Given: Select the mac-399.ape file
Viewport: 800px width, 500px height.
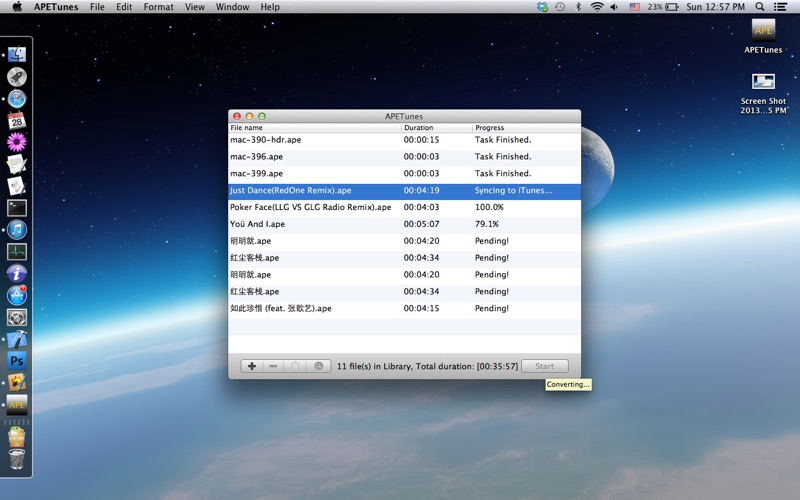Looking at the screenshot, I should click(404, 173).
